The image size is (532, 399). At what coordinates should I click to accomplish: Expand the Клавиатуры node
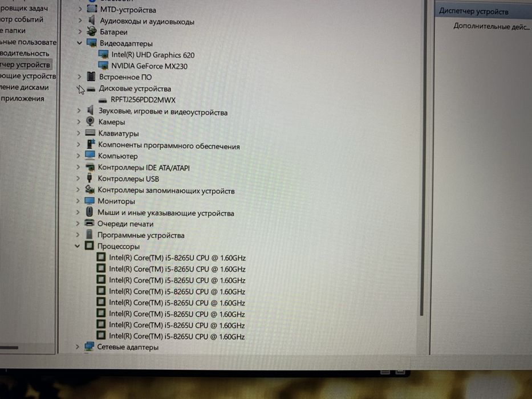pos(79,133)
